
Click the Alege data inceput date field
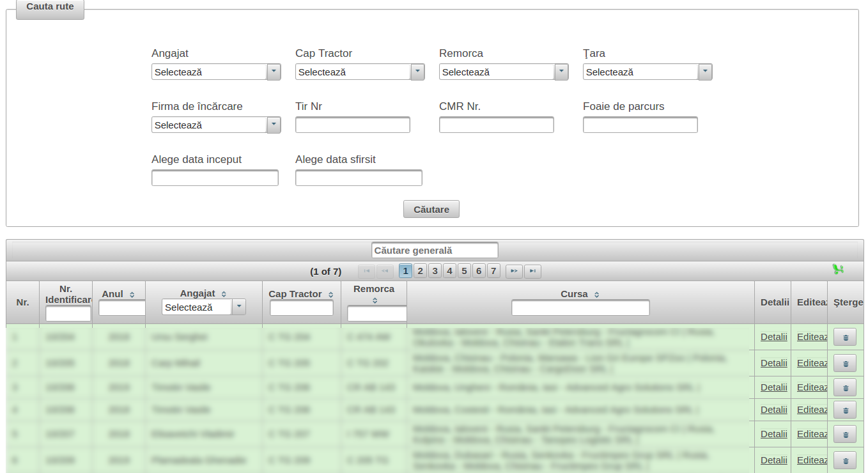215,178
